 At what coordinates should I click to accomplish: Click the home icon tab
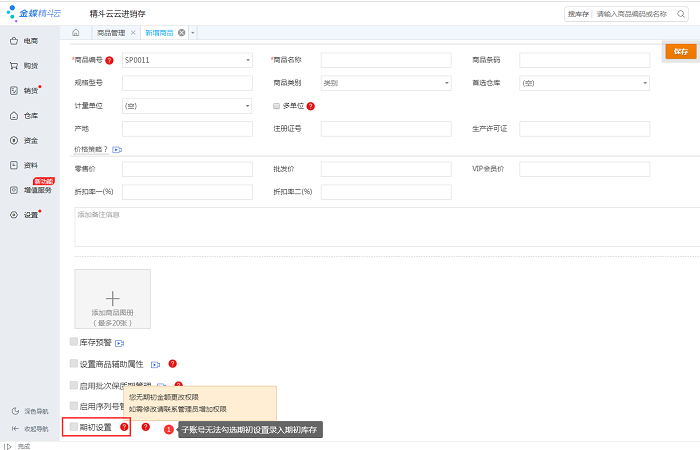[x=76, y=33]
